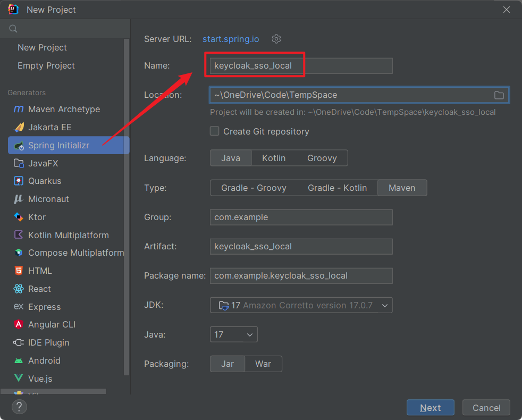Viewport: 522px width, 420px height.
Task: Click the Angular CLI logo icon
Action: (19, 324)
